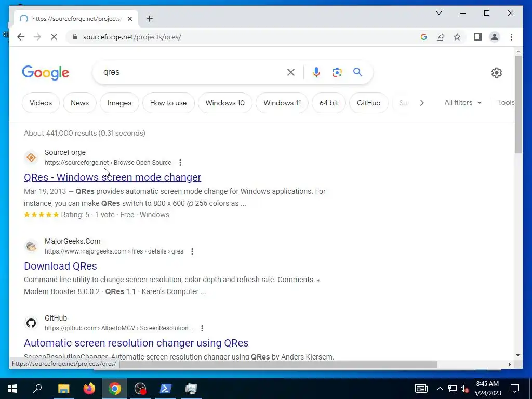This screenshot has width=532, height=399.
Task: Apply the How to use filter chip
Action: click(168, 103)
